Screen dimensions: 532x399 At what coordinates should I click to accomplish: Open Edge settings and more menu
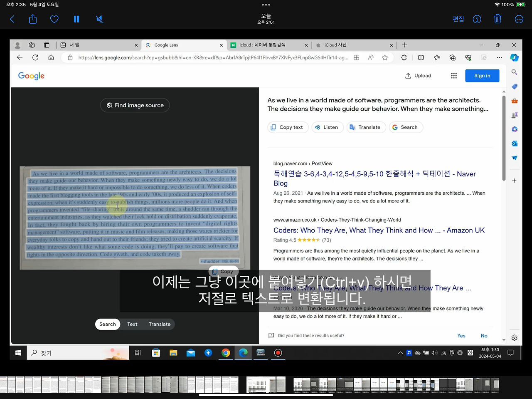tap(500, 57)
